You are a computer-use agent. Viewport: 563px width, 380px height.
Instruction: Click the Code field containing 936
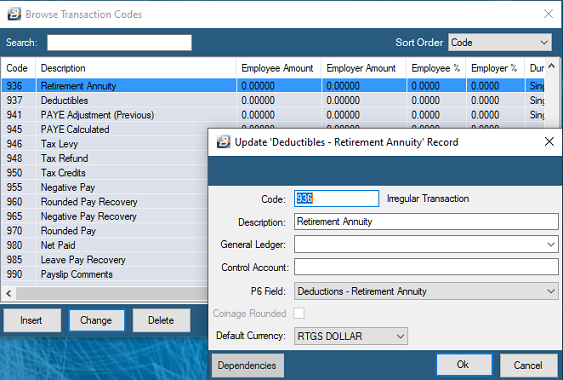tap(336, 198)
